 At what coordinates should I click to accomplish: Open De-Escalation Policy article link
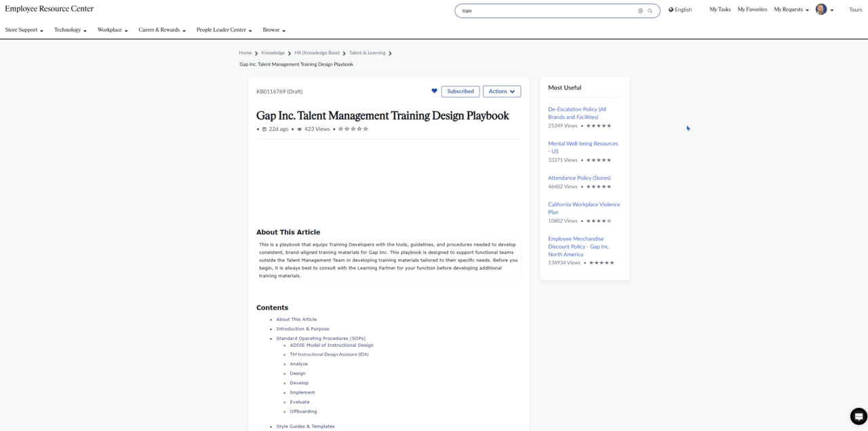[x=577, y=113]
